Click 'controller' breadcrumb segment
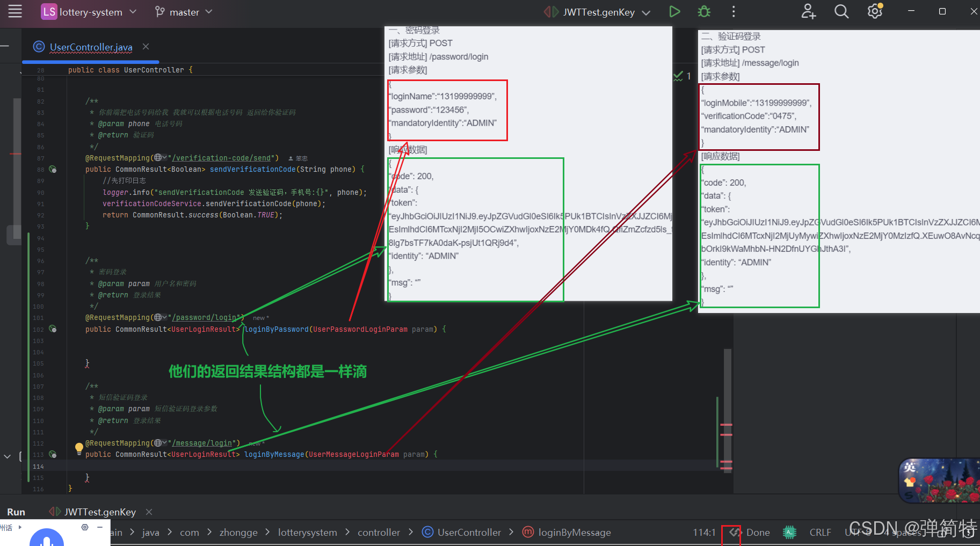The width and height of the screenshot is (980, 546). (379, 532)
